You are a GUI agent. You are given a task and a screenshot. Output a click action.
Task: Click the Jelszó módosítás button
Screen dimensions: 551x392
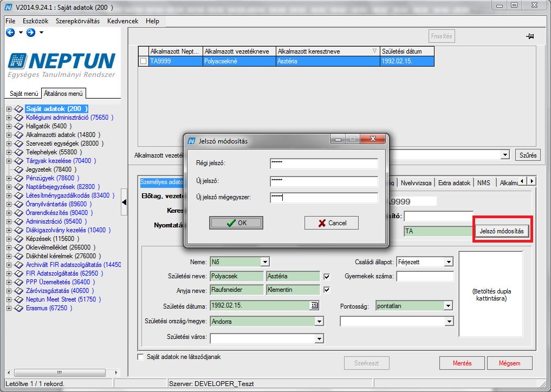pyautogui.click(x=502, y=231)
